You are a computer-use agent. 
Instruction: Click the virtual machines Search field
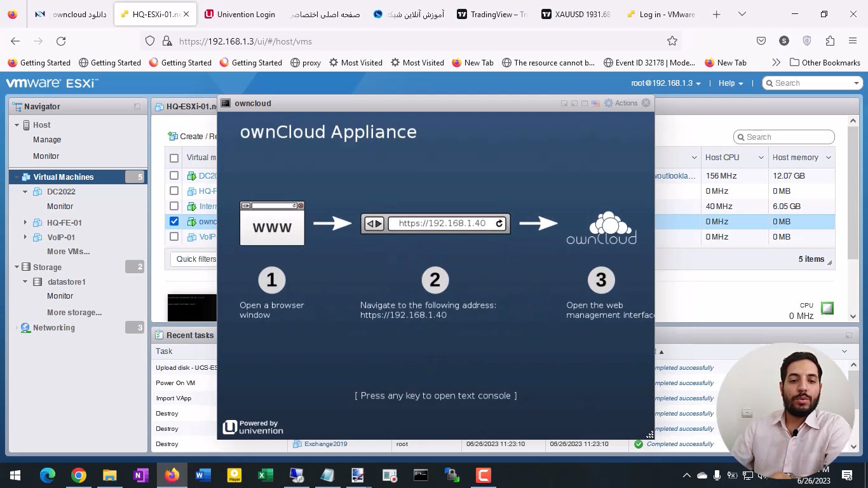pos(783,137)
